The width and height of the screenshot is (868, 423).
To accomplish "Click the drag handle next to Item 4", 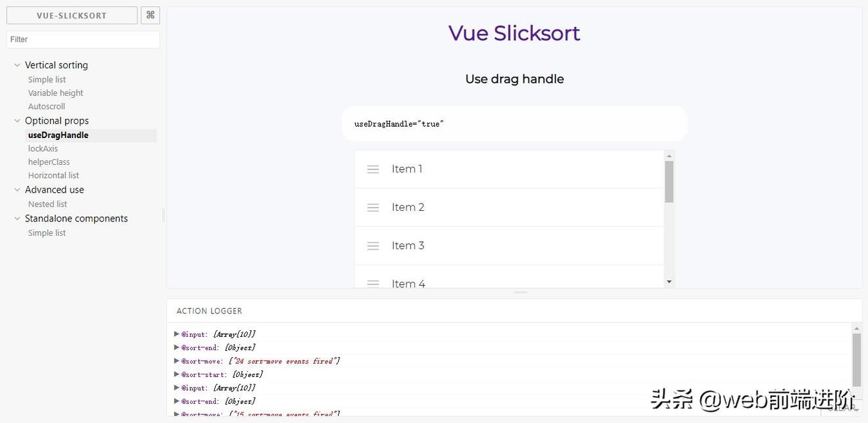I will 373,284.
